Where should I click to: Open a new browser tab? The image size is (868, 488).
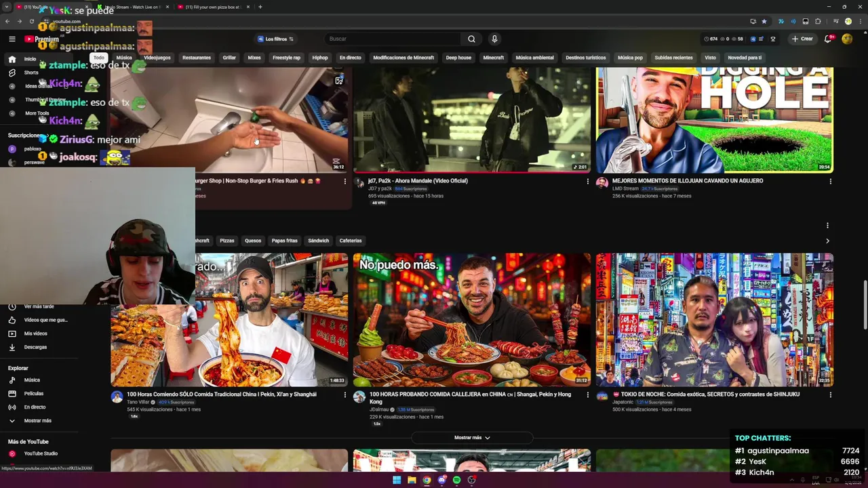pyautogui.click(x=260, y=7)
